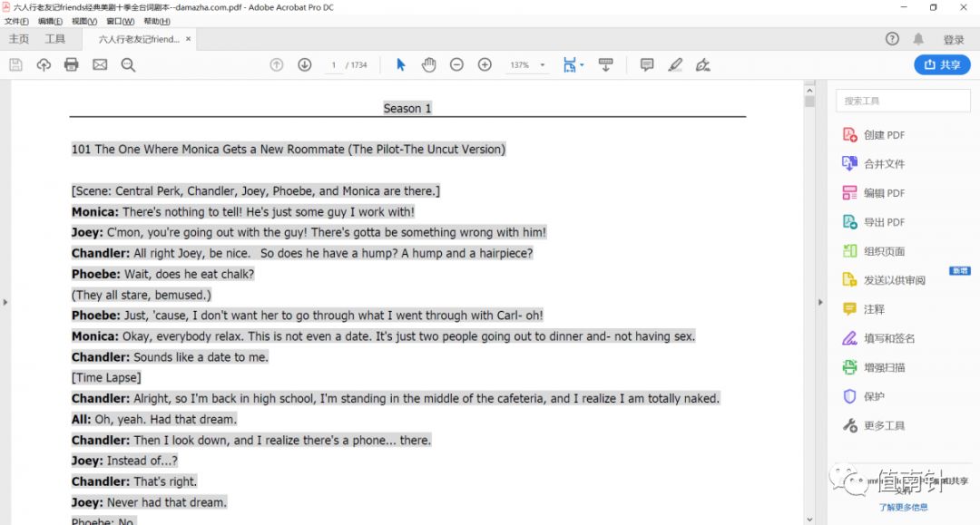Open the sign document pen tool
980x525 pixels.
coord(703,65)
